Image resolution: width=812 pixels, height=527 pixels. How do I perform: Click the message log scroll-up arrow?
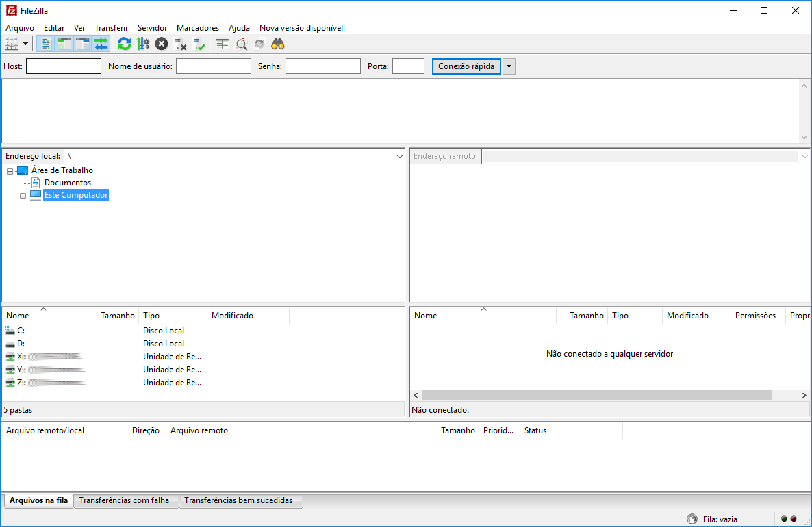pos(804,86)
